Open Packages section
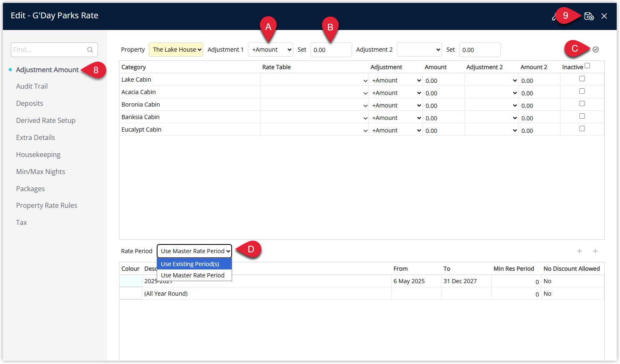The height and width of the screenshot is (364, 620). coord(30,189)
